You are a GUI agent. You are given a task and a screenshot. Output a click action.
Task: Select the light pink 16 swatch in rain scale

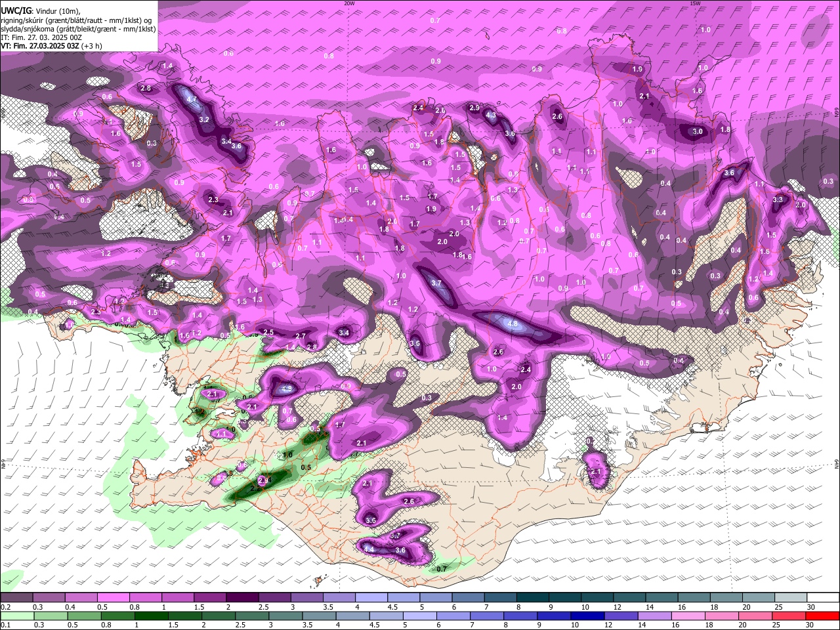pos(688,616)
